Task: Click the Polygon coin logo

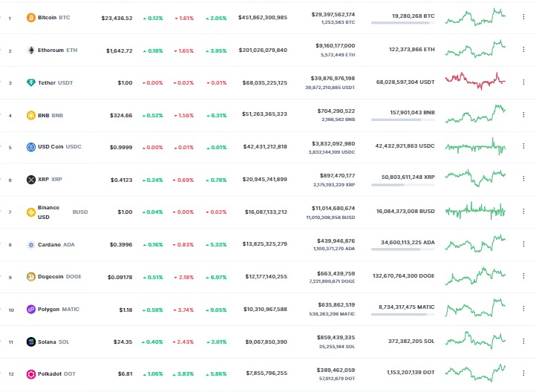Action: click(x=31, y=309)
